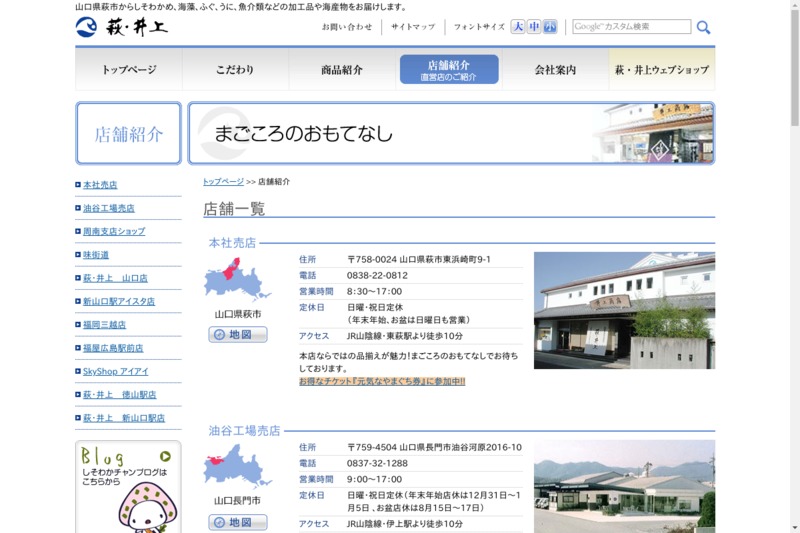Image resolution: width=800 pixels, height=533 pixels.
Task: Set font size to large (大)
Action: pyautogui.click(x=518, y=27)
